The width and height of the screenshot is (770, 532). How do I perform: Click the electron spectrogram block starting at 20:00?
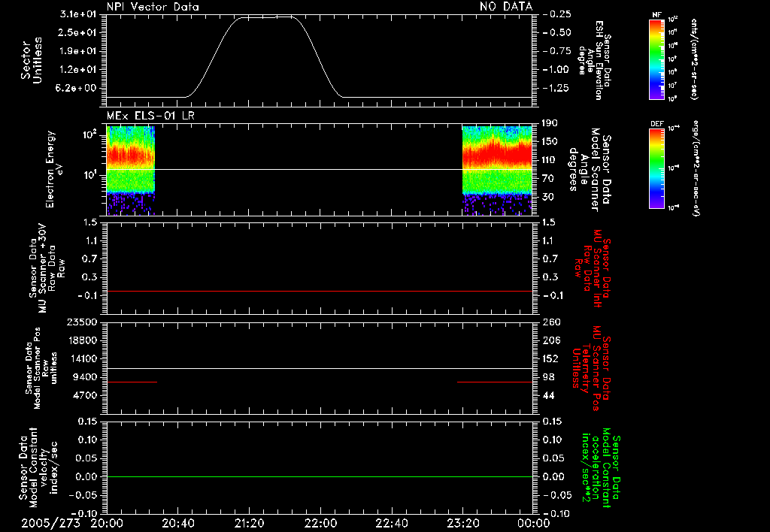[131, 171]
